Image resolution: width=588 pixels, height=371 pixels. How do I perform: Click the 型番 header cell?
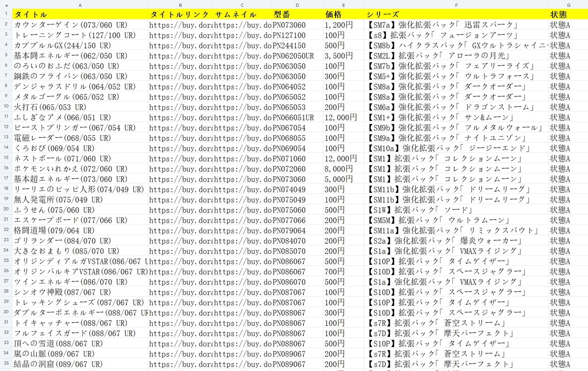pos(297,14)
